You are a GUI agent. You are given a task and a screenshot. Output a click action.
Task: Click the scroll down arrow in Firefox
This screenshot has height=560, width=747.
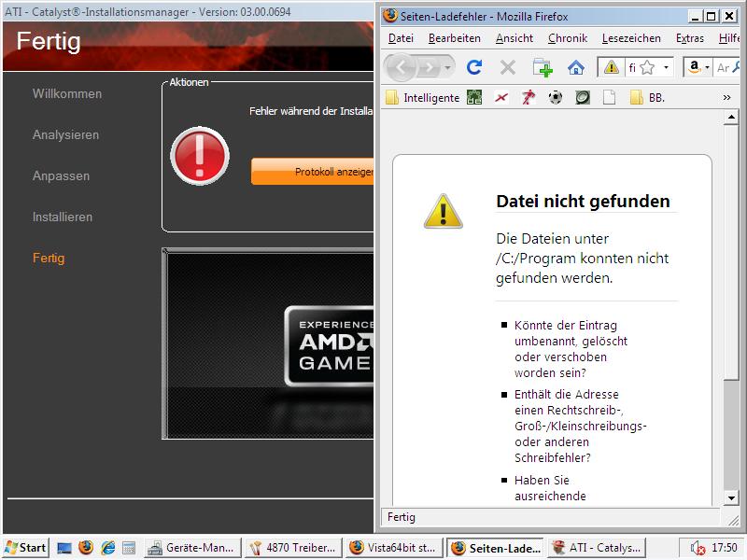(x=731, y=498)
